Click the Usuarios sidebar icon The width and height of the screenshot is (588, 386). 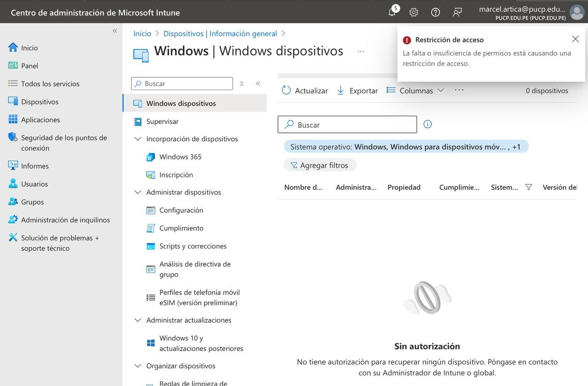(x=13, y=183)
